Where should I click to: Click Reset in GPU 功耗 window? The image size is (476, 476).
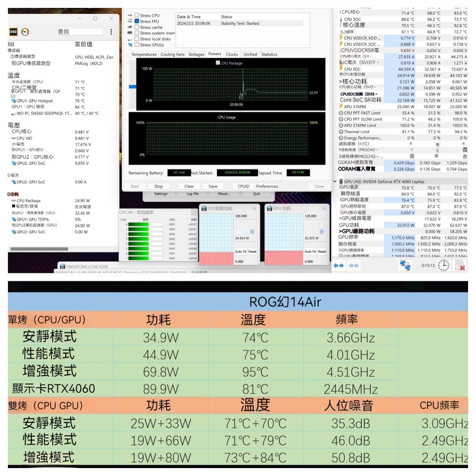click(x=322, y=251)
